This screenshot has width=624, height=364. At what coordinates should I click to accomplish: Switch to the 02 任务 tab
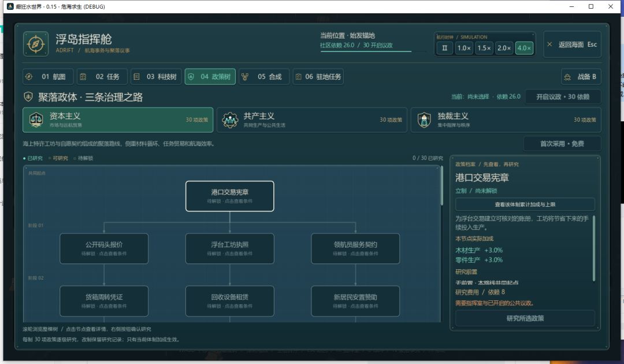(x=102, y=77)
